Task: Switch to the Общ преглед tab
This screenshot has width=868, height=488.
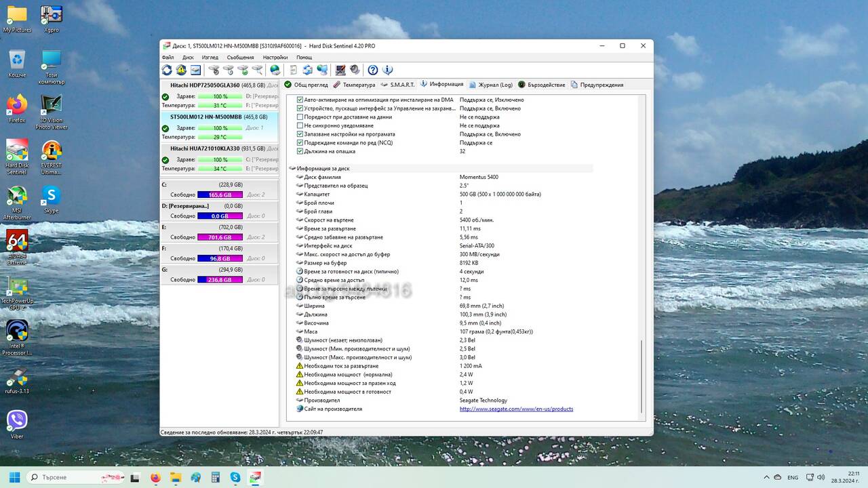Action: (306, 85)
